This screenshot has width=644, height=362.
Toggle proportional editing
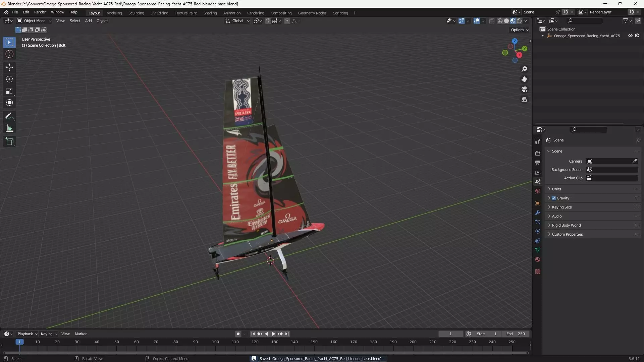287,21
